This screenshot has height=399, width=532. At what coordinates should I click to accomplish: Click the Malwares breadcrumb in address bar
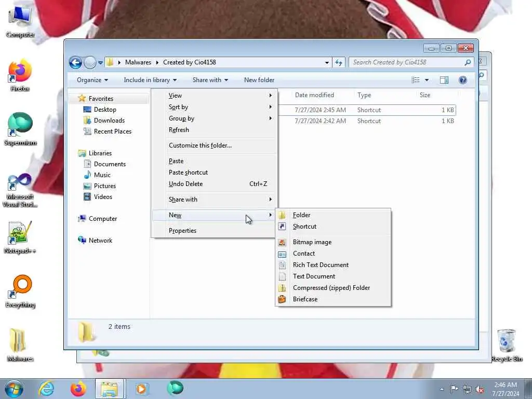point(138,62)
